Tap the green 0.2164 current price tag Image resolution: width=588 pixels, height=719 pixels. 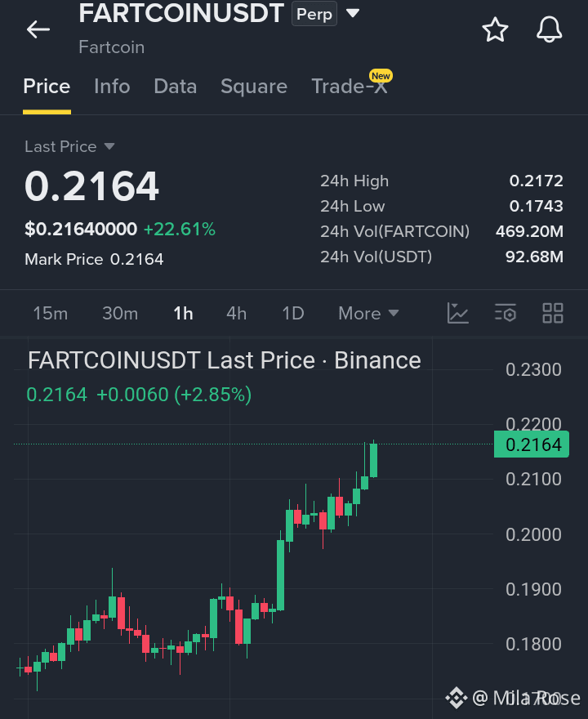point(532,444)
